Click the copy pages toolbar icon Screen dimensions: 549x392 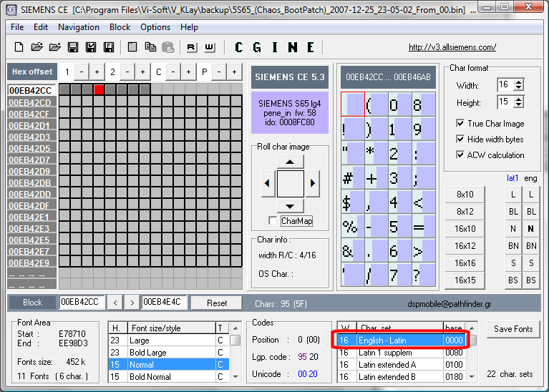[x=150, y=47]
